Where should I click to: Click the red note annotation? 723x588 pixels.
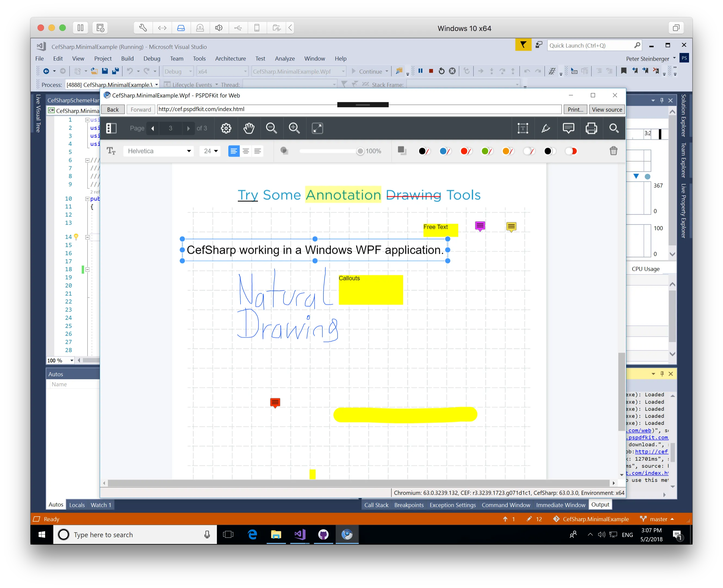point(275,402)
